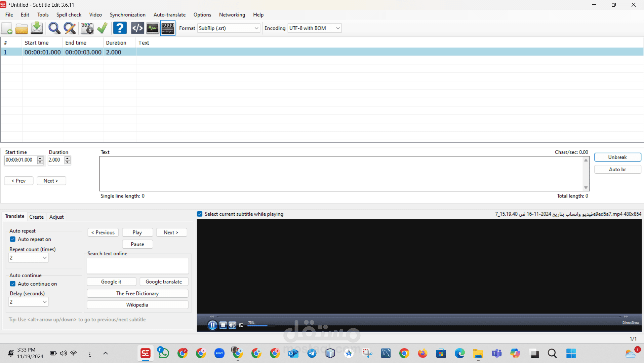This screenshot has height=363, width=644.
Task: Click the Google translate button
Action: click(x=164, y=282)
